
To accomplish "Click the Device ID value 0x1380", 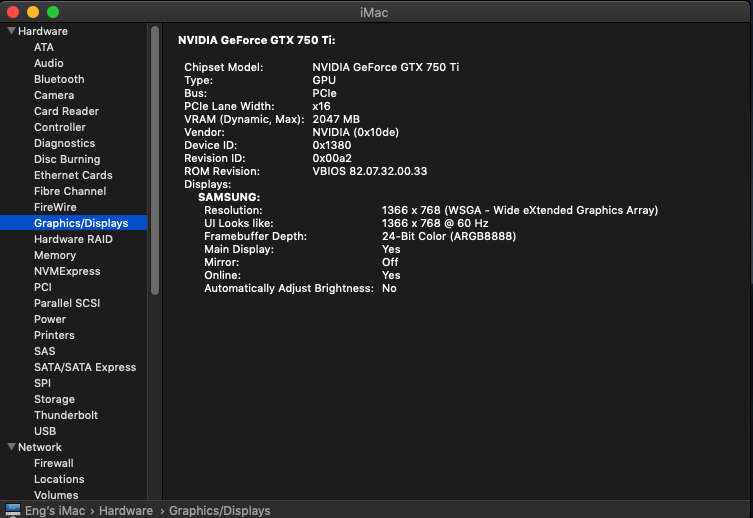I will (332, 145).
